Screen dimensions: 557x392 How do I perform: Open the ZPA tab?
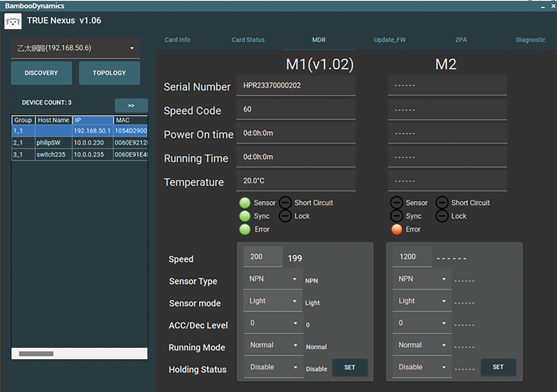pos(461,40)
